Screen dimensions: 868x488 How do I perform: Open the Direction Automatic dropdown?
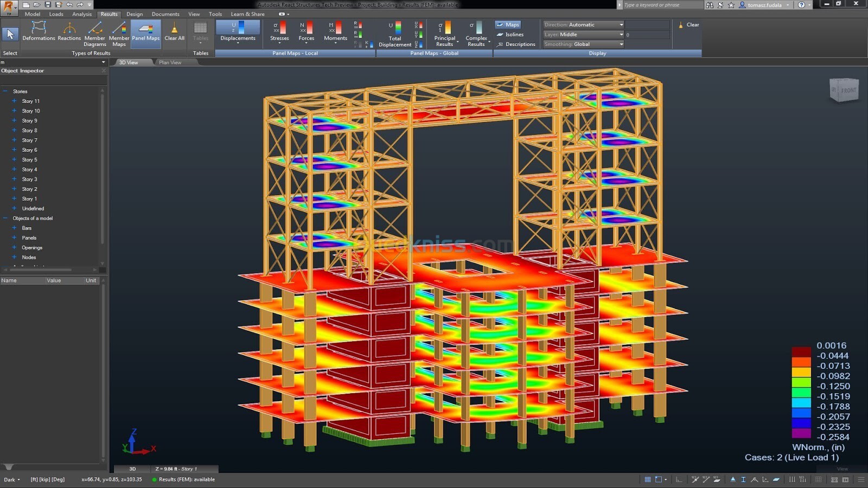(x=583, y=24)
